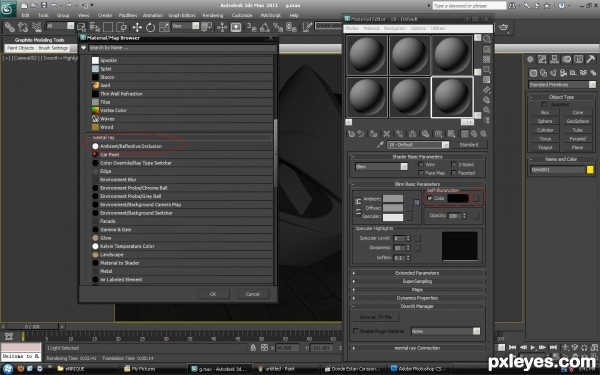Click the Rectangular Selection Region icon
This screenshot has height=375, width=600.
click(x=108, y=27)
